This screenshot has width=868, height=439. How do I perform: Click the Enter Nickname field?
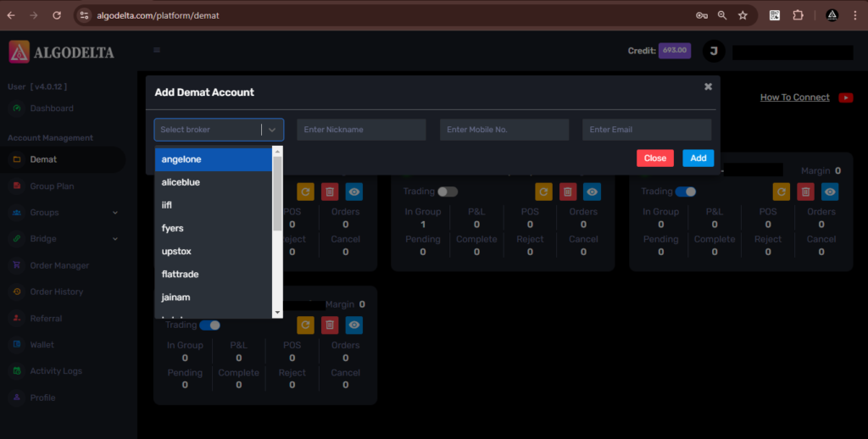[x=361, y=130]
